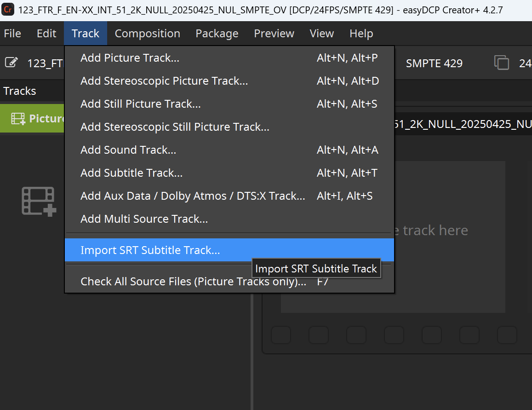
Task: Open the Preview menu
Action: pos(274,34)
